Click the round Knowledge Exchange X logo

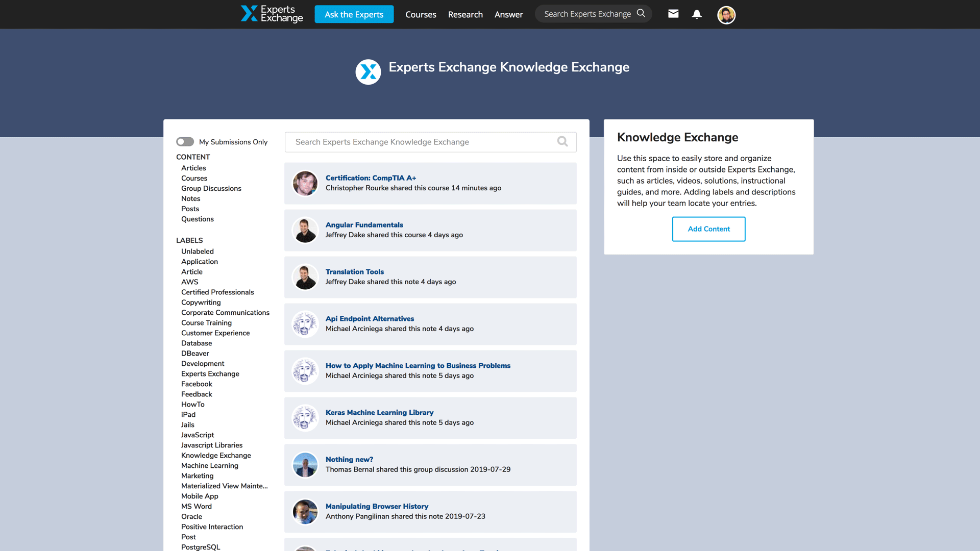tap(368, 72)
